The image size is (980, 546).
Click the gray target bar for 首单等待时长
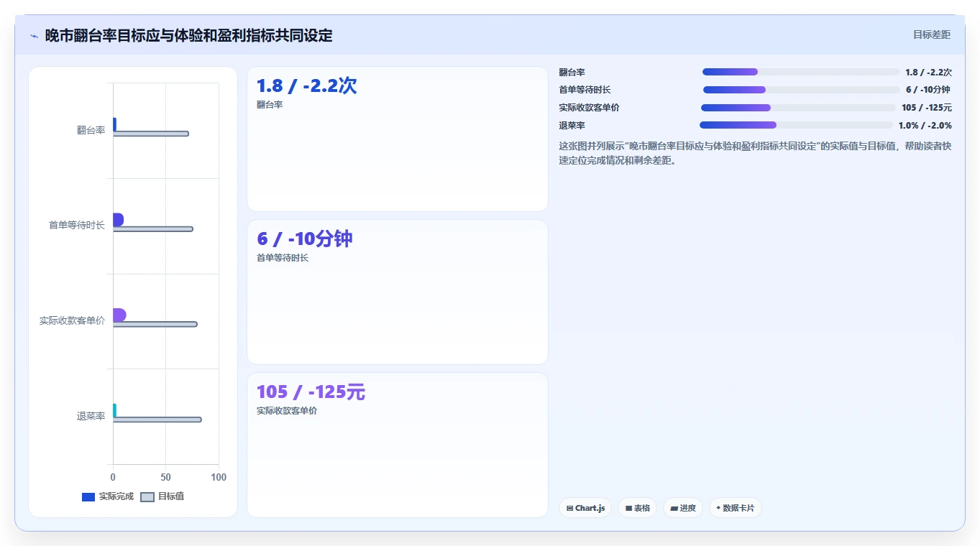153,229
